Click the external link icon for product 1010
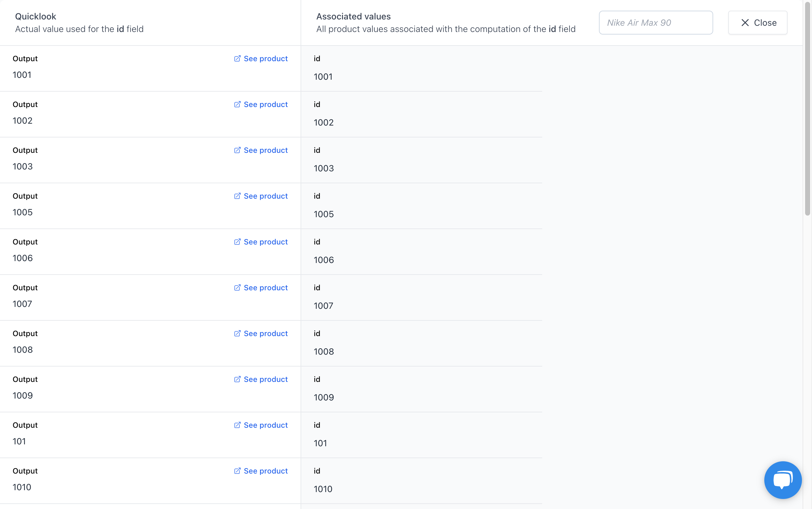The width and height of the screenshot is (812, 509). click(x=237, y=471)
